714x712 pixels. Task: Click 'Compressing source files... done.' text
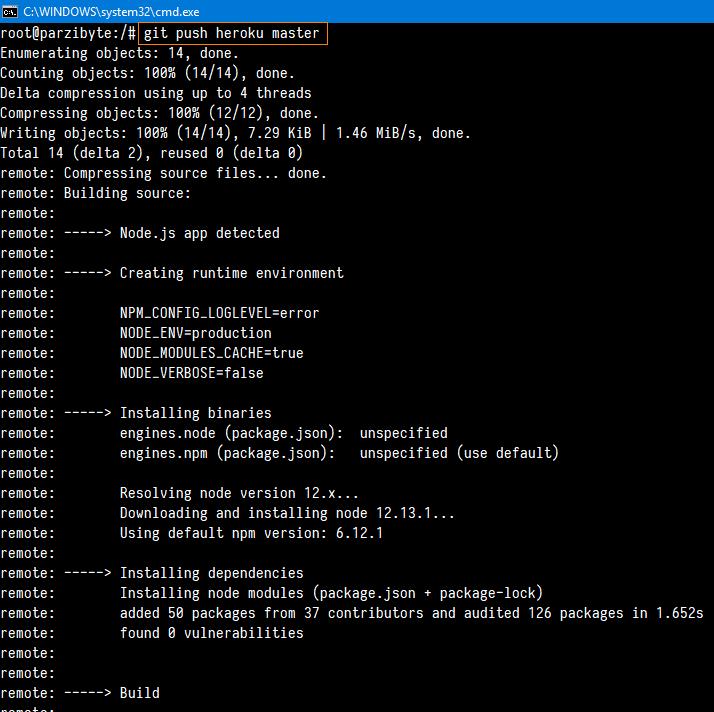click(195, 173)
